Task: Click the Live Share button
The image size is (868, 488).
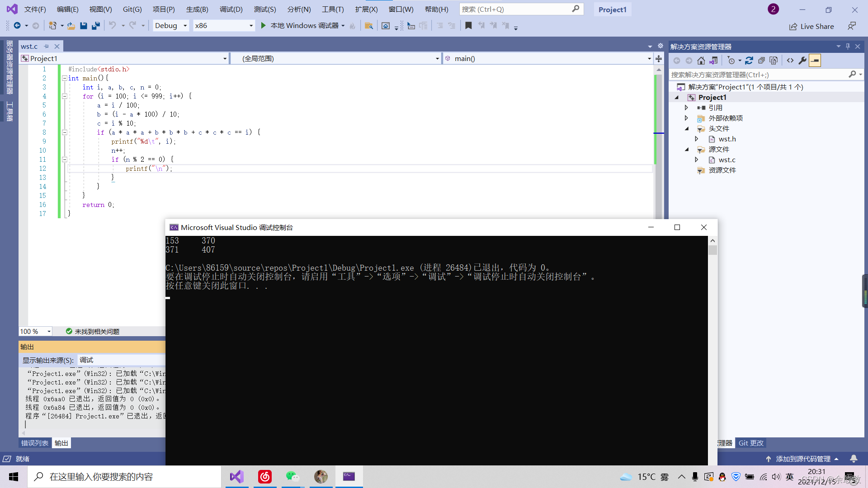Action: (811, 27)
